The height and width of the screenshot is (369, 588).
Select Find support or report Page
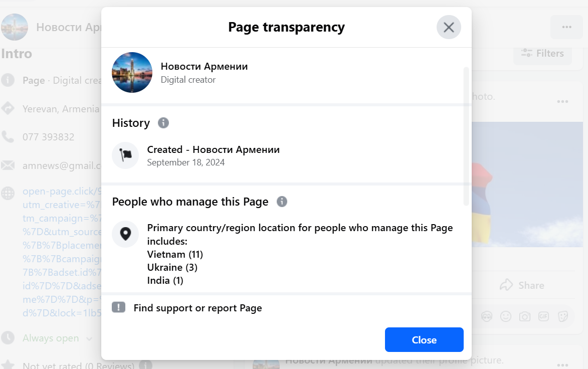click(198, 308)
